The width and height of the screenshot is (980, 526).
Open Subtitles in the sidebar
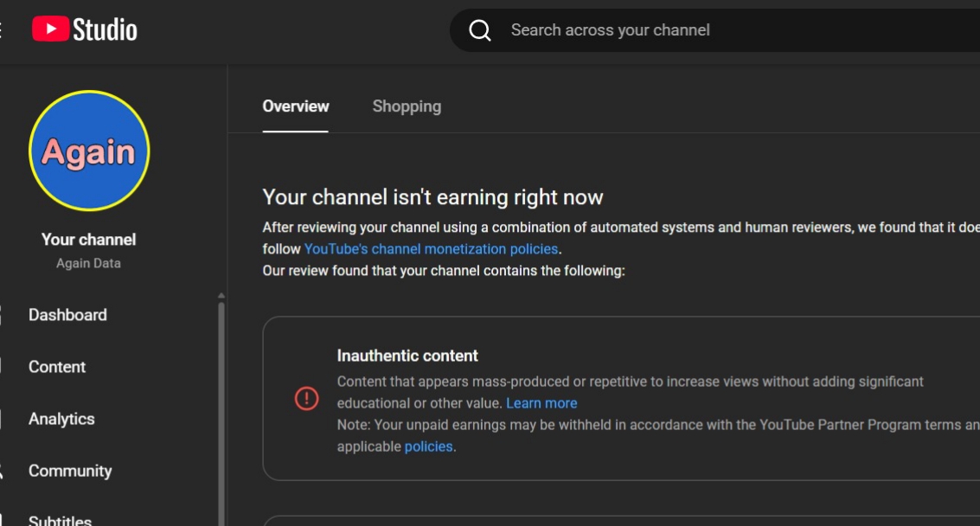[x=60, y=520]
